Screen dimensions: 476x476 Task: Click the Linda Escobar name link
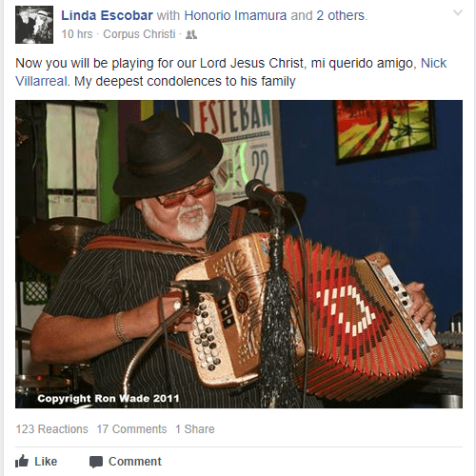pos(107,15)
